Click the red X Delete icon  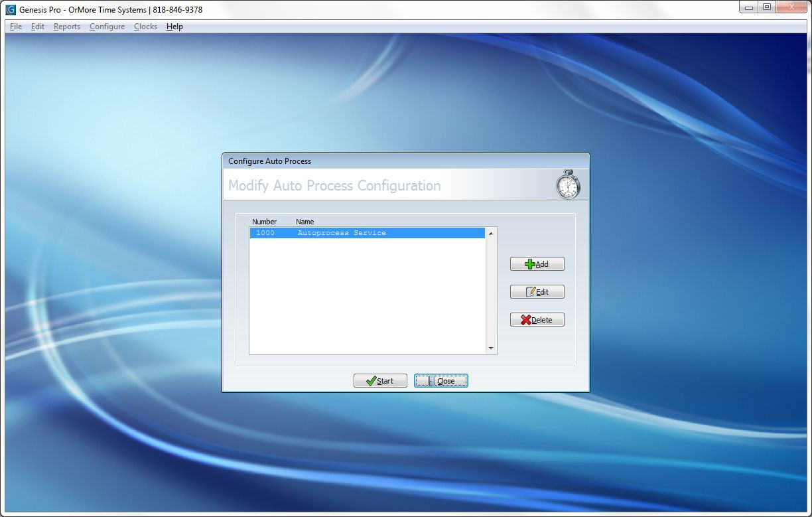[x=525, y=319]
